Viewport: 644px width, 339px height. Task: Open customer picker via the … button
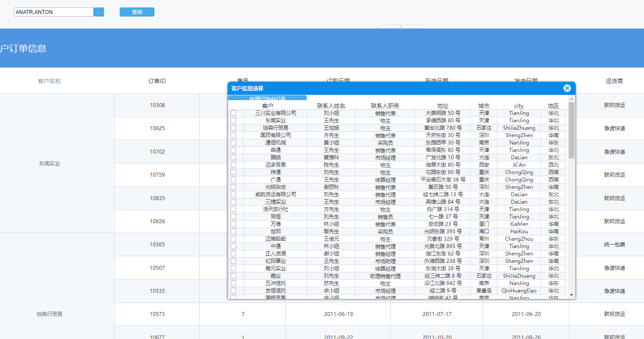99,12
